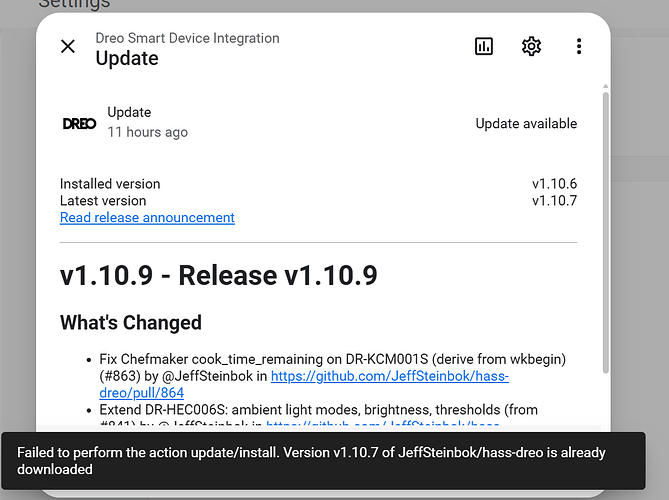Click the "Installed version" label
Image resolution: width=669 pixels, height=500 pixels.
[x=110, y=184]
